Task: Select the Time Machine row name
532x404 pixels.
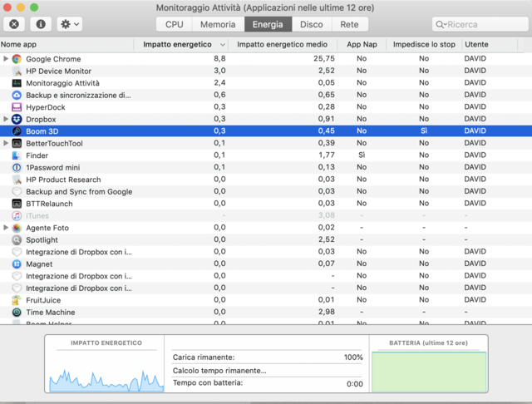Action: pyautogui.click(x=51, y=313)
